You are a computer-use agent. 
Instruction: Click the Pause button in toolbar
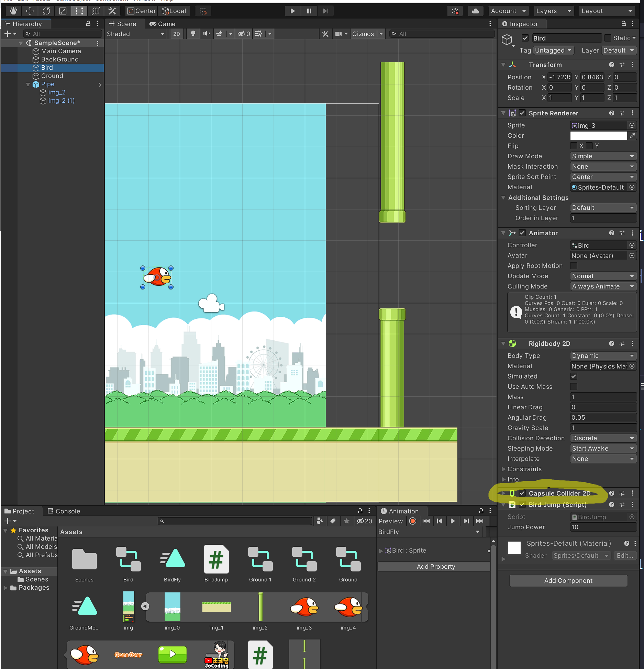pos(309,11)
